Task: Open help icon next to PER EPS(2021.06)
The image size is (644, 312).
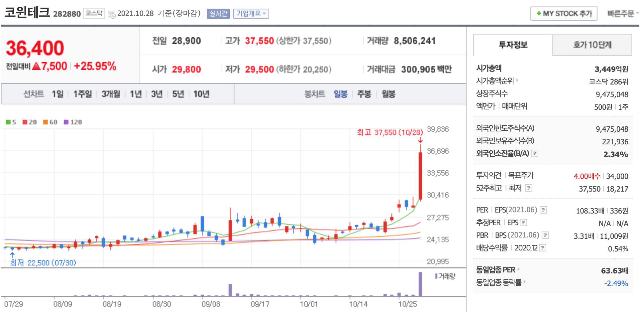Action: pyautogui.click(x=543, y=210)
